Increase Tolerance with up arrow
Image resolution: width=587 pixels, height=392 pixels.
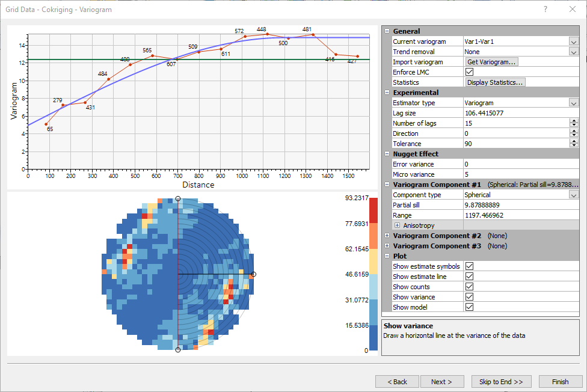(574, 141)
